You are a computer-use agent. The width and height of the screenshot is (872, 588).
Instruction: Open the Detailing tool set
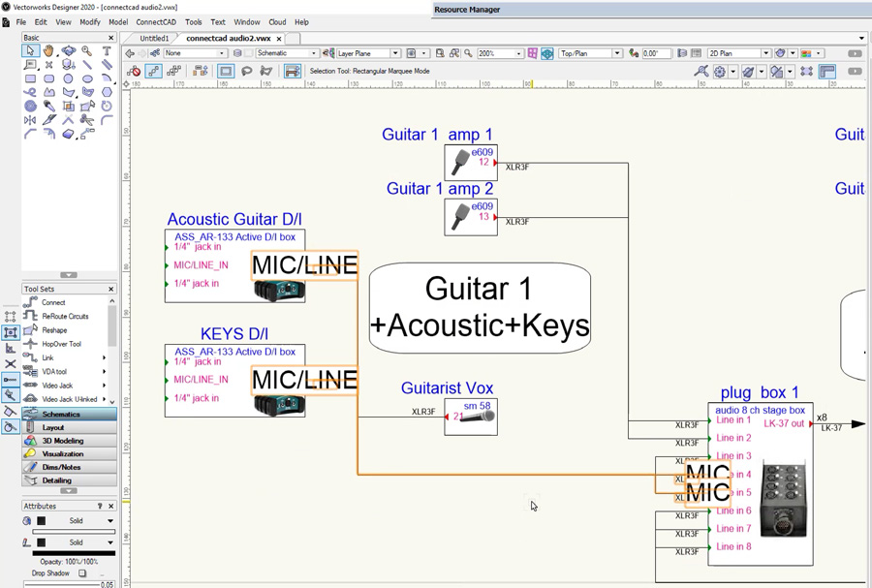(x=69, y=480)
